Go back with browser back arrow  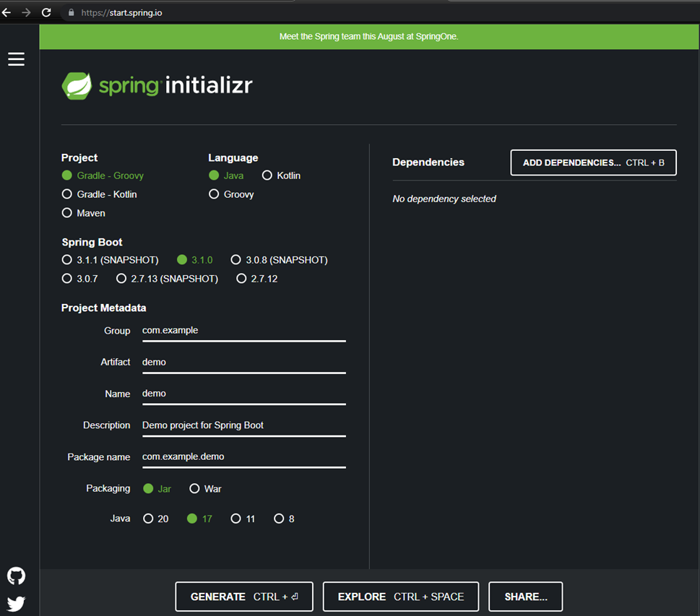(x=7, y=12)
